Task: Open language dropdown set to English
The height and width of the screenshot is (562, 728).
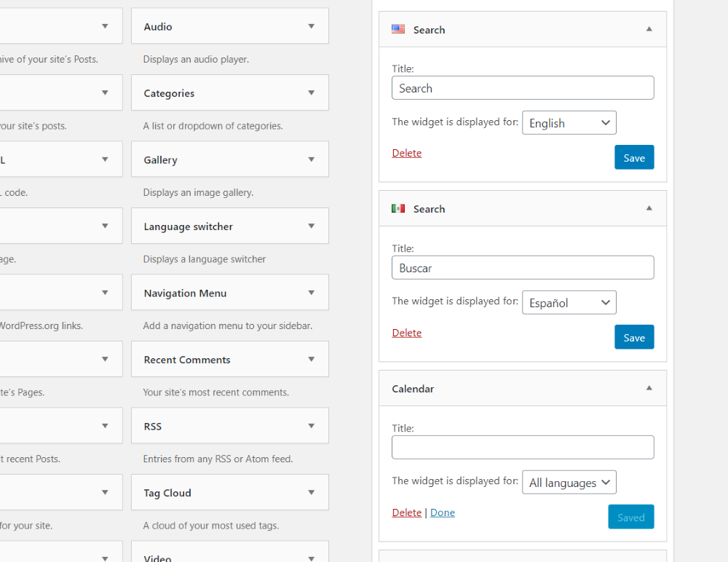Action: tap(569, 123)
